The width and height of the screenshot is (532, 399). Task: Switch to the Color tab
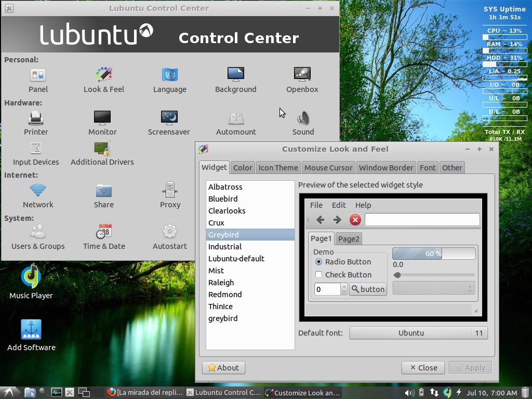click(x=243, y=168)
